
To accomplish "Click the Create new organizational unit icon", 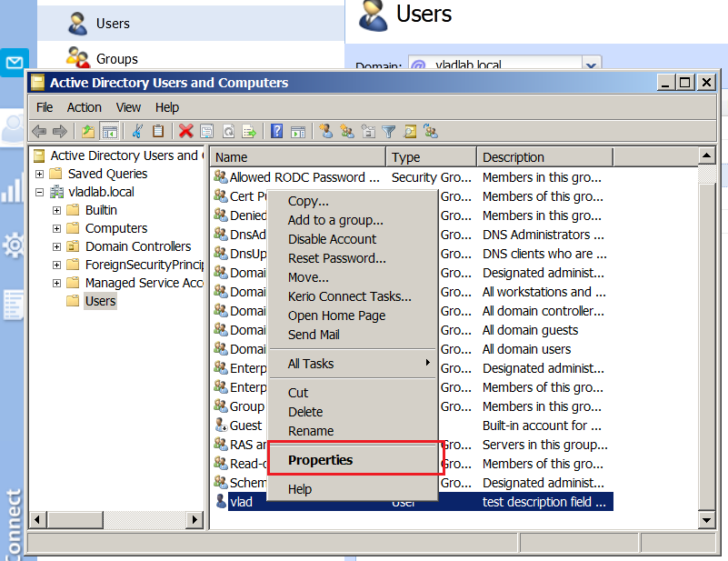I will tap(368, 132).
